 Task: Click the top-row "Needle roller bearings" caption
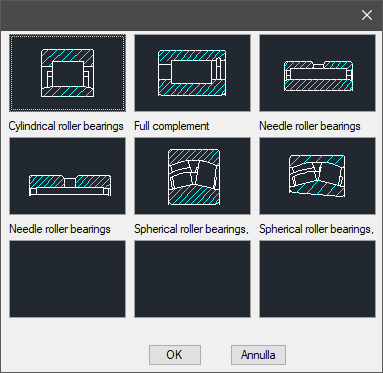pyautogui.click(x=310, y=126)
